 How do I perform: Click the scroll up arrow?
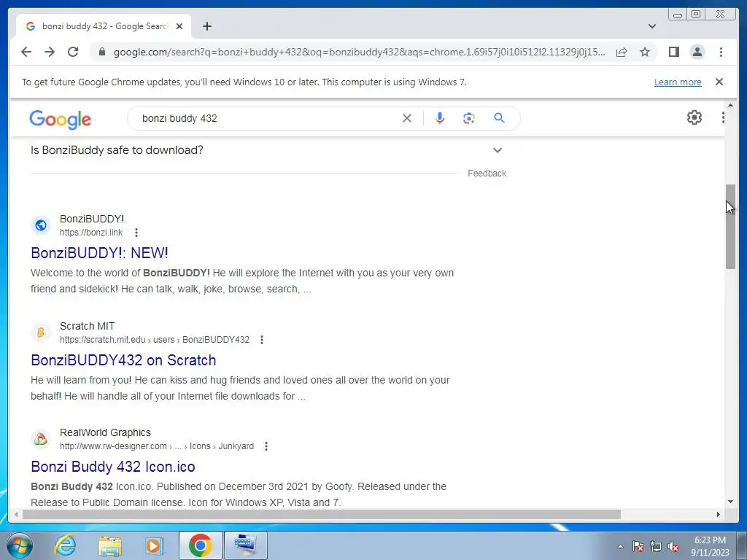[x=730, y=105]
